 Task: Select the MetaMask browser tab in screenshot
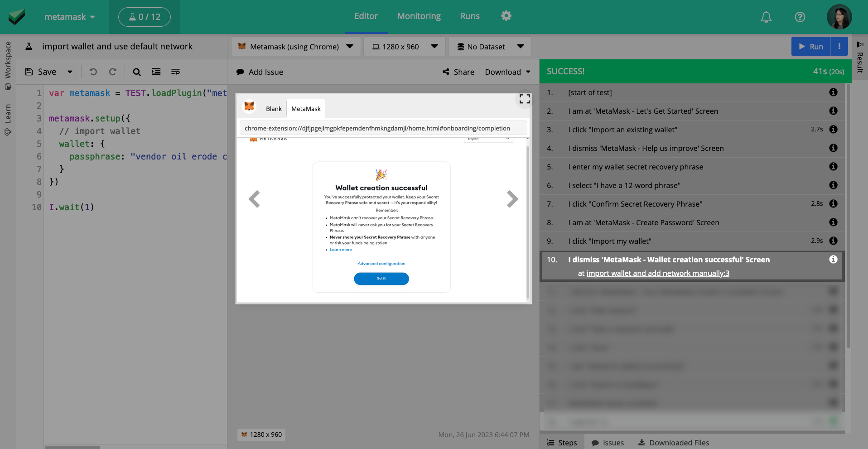pyautogui.click(x=306, y=109)
